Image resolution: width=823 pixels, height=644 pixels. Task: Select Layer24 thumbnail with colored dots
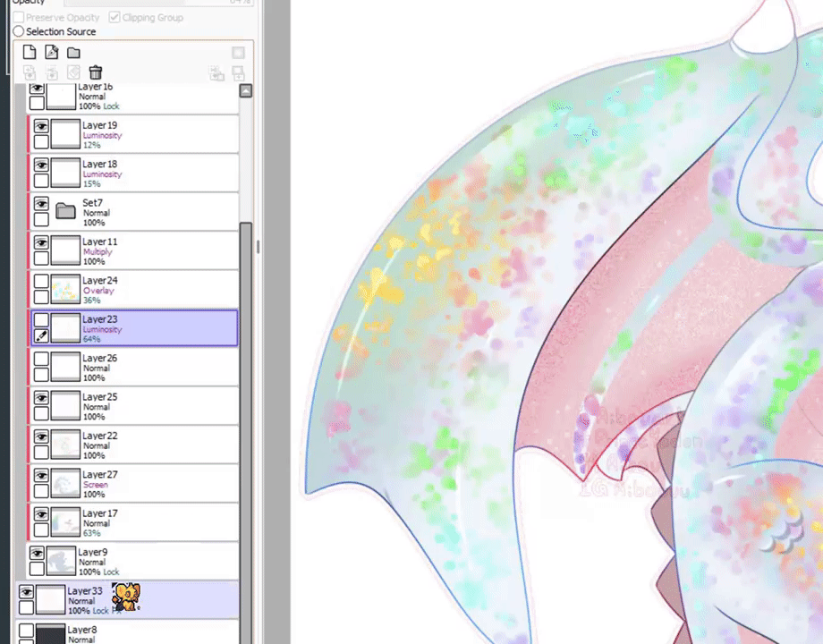(x=65, y=289)
